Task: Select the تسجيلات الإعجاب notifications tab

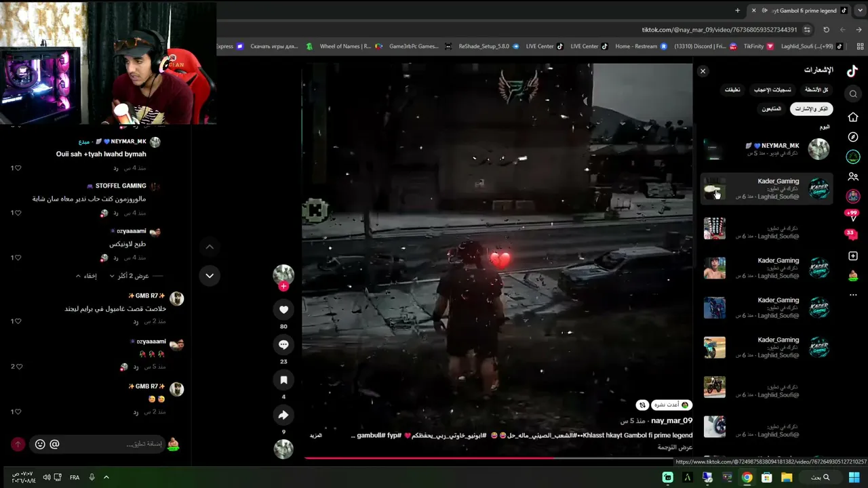Action: click(772, 89)
